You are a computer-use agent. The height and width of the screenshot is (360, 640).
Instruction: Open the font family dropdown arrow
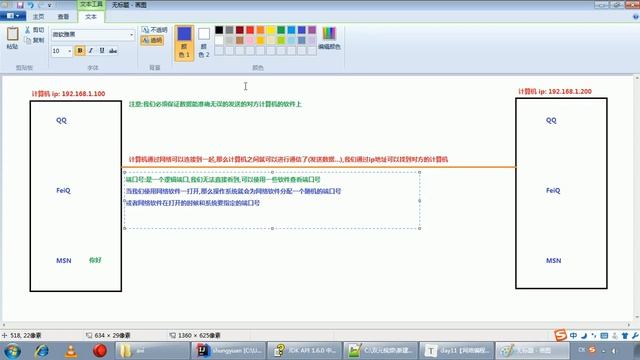[x=131, y=35]
